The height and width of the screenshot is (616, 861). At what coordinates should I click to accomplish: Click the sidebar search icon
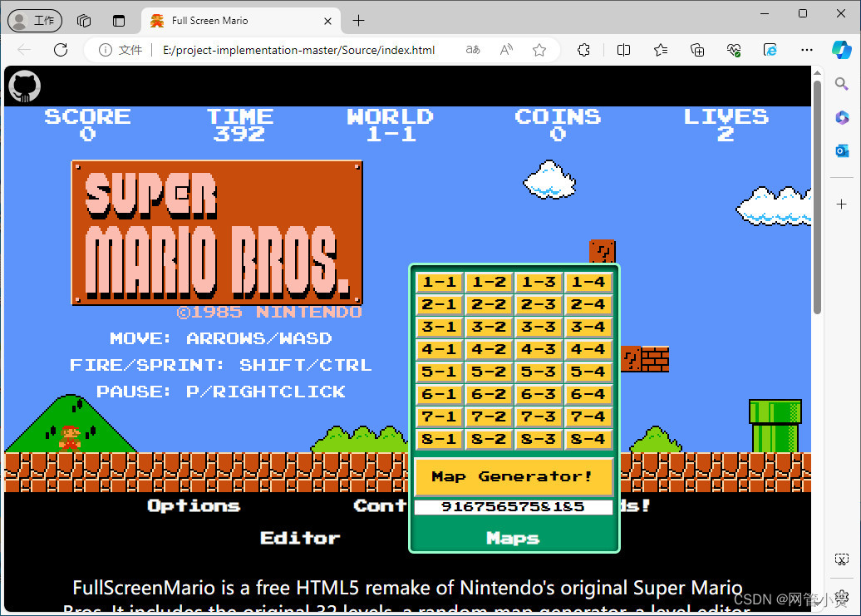click(841, 83)
